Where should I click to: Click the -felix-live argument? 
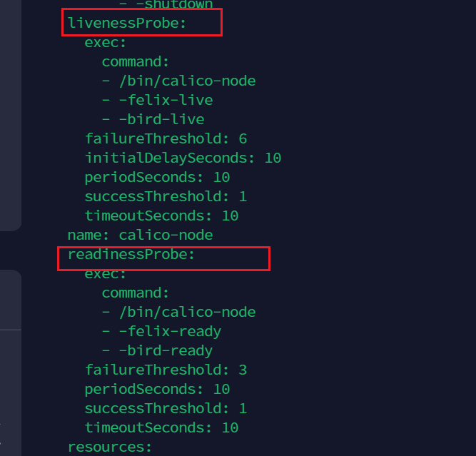click(x=165, y=100)
